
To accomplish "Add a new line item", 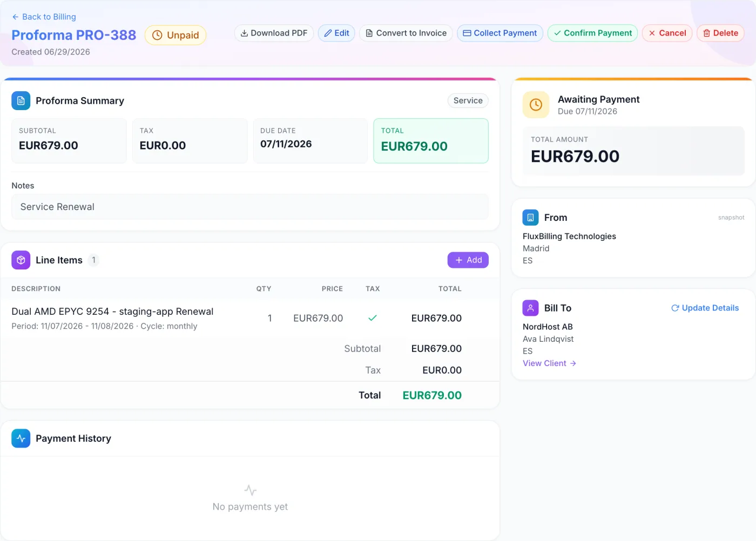I will (x=468, y=260).
